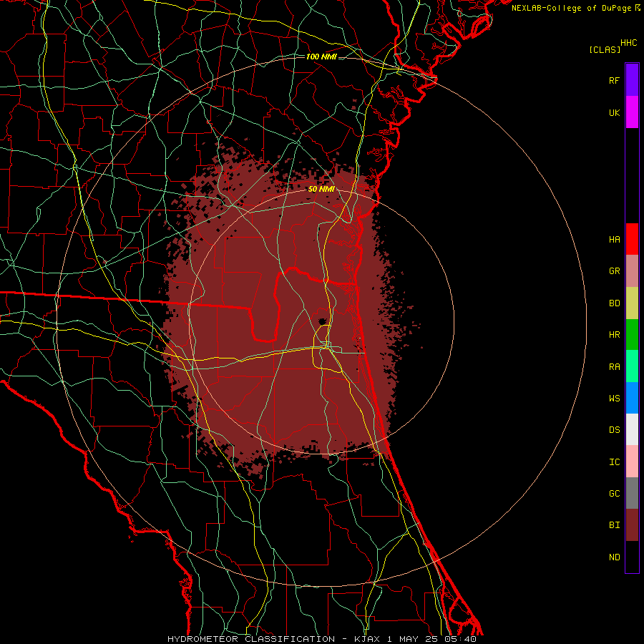Click the UK magenta legend swatch
The image size is (644, 644).
pyautogui.click(x=632, y=112)
